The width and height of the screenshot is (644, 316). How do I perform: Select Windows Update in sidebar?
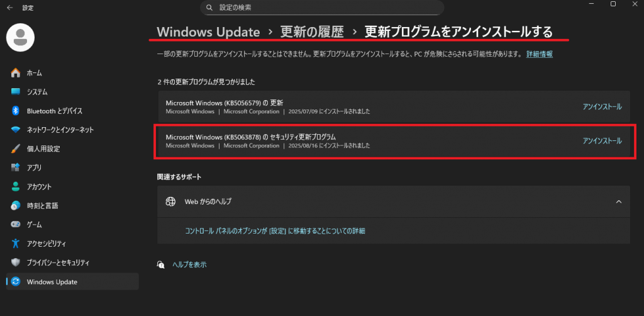click(x=72, y=282)
